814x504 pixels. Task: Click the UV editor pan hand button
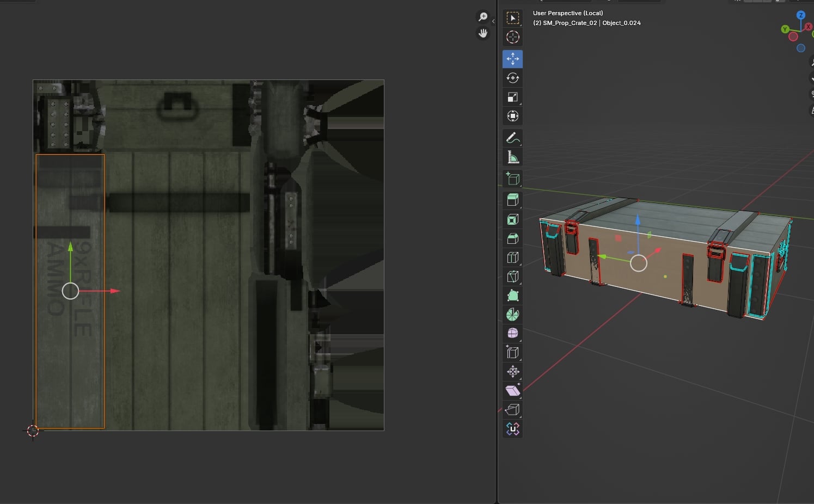click(483, 33)
